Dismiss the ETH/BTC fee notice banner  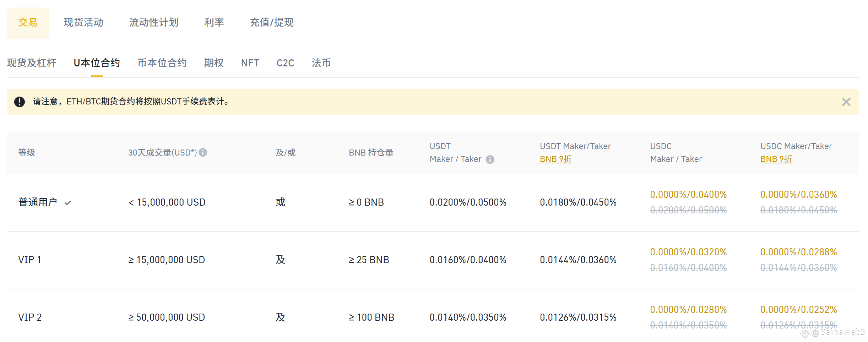coord(846,102)
